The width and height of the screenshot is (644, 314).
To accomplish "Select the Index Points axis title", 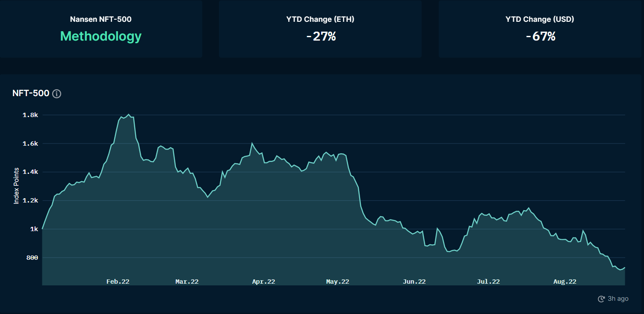I will pos(16,186).
